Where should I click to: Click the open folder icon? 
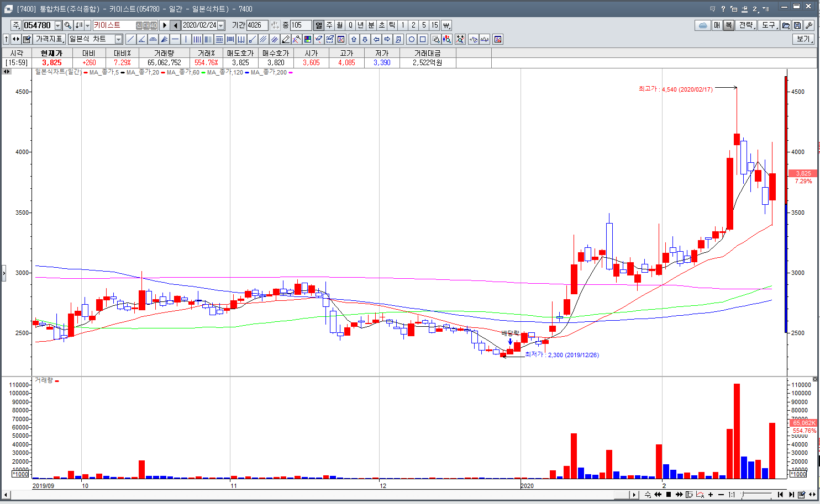786,25
